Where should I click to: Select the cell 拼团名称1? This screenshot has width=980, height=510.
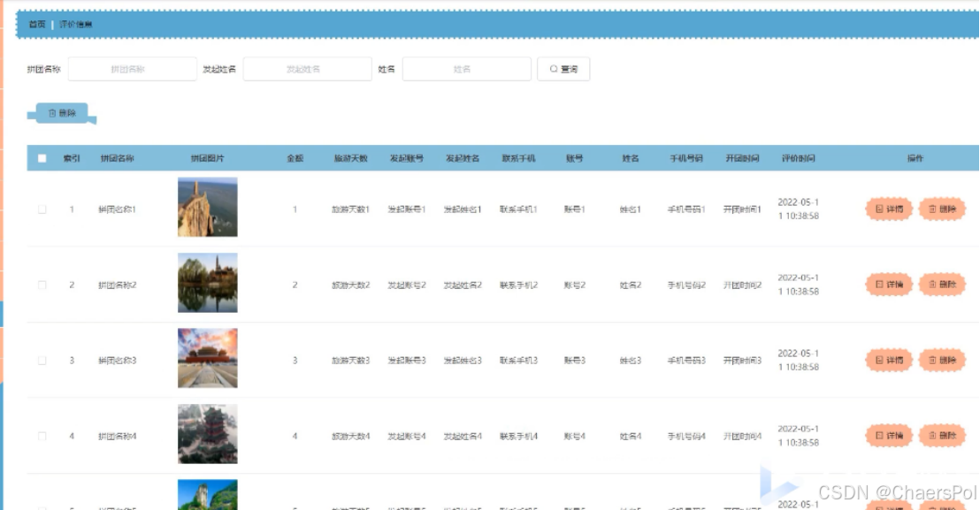point(117,209)
